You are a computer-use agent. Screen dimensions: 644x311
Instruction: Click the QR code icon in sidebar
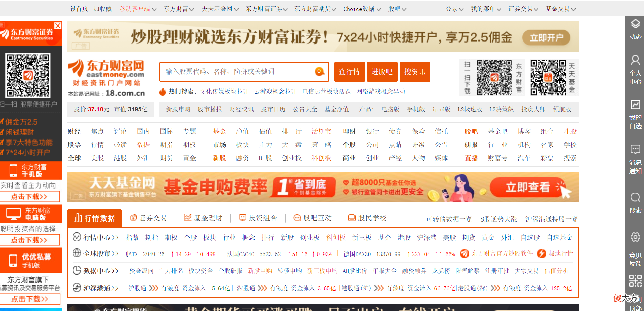635,281
